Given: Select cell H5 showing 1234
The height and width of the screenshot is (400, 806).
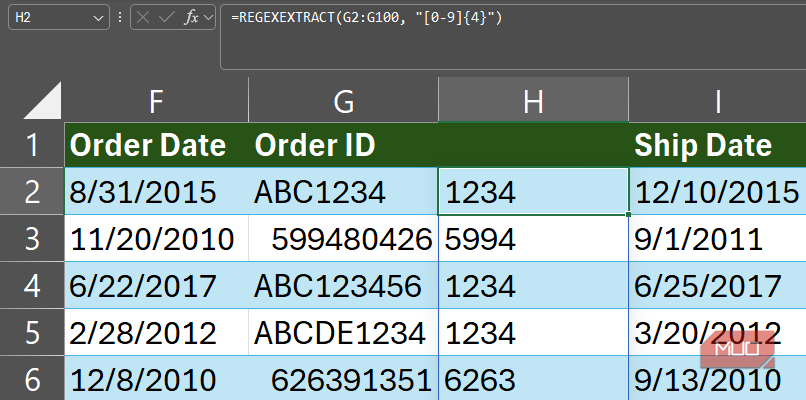Looking at the screenshot, I should coord(533,332).
